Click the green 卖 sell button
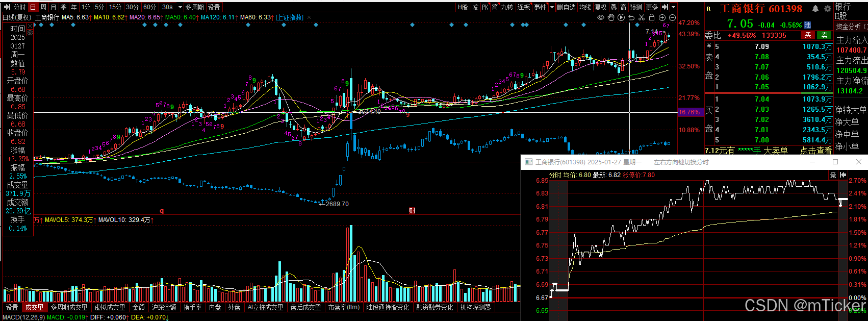The height and width of the screenshot is (321, 868). (x=824, y=35)
